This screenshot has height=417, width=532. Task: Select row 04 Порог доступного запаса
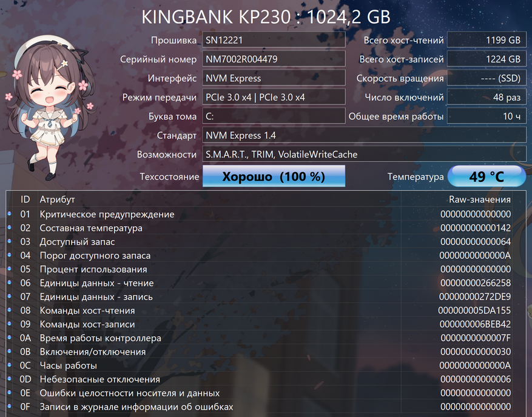(266, 255)
